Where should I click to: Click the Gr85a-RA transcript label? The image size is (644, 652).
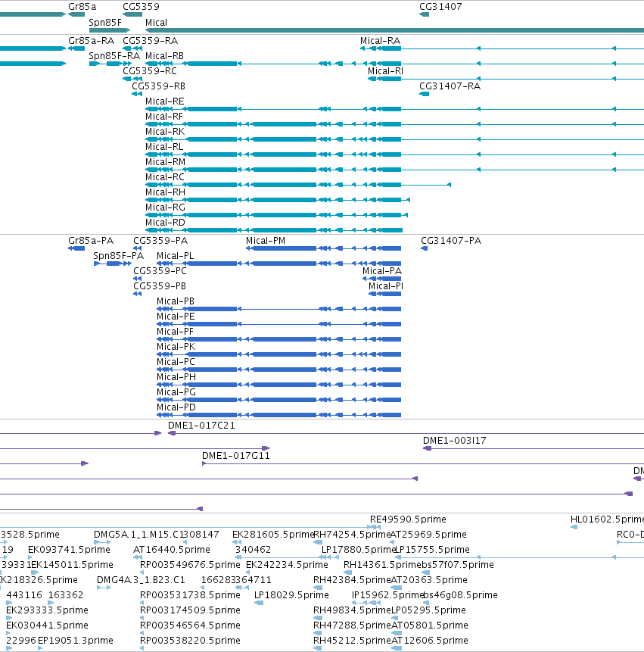point(91,41)
